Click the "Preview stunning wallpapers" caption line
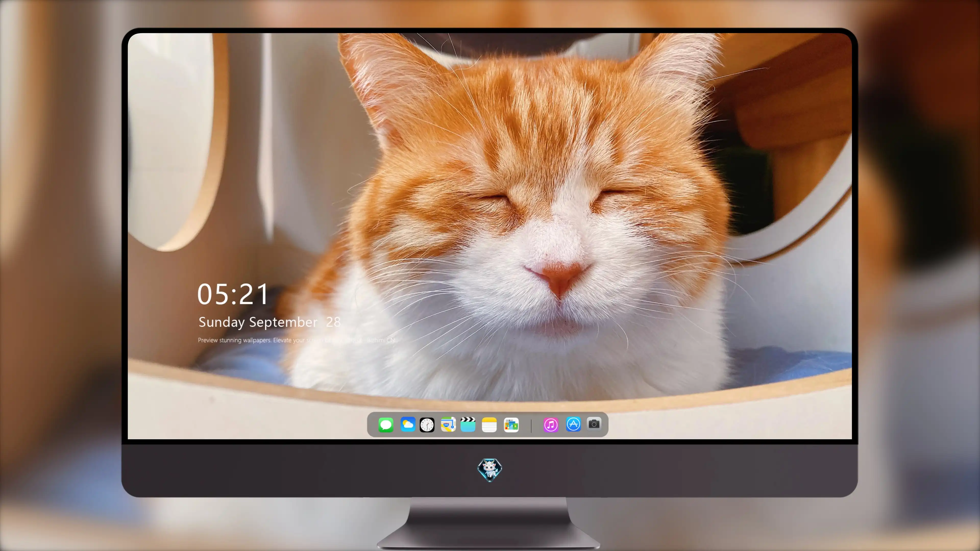This screenshot has width=980, height=551. pos(297,340)
